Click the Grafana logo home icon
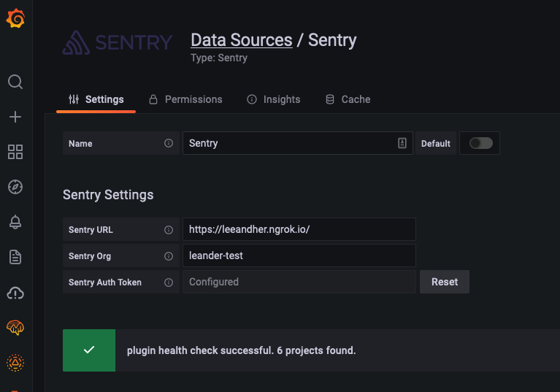 click(15, 18)
